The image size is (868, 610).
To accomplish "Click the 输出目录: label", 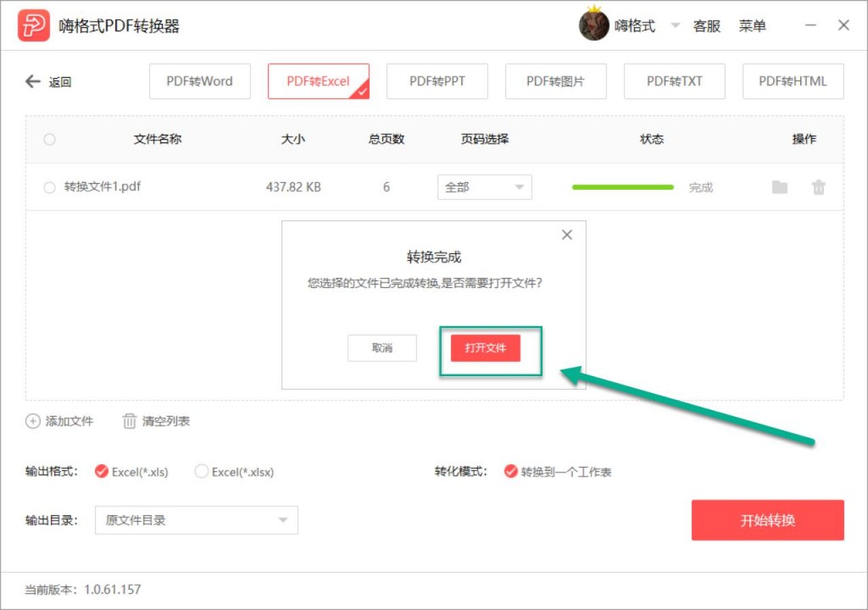I will pyautogui.click(x=52, y=520).
